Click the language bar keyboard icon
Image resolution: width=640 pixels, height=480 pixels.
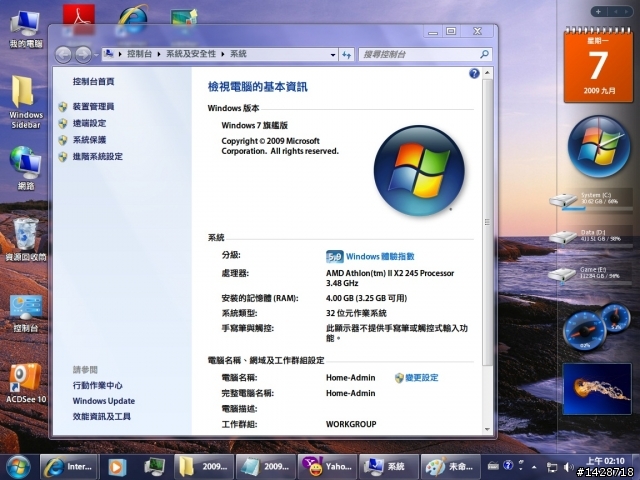coord(493,466)
